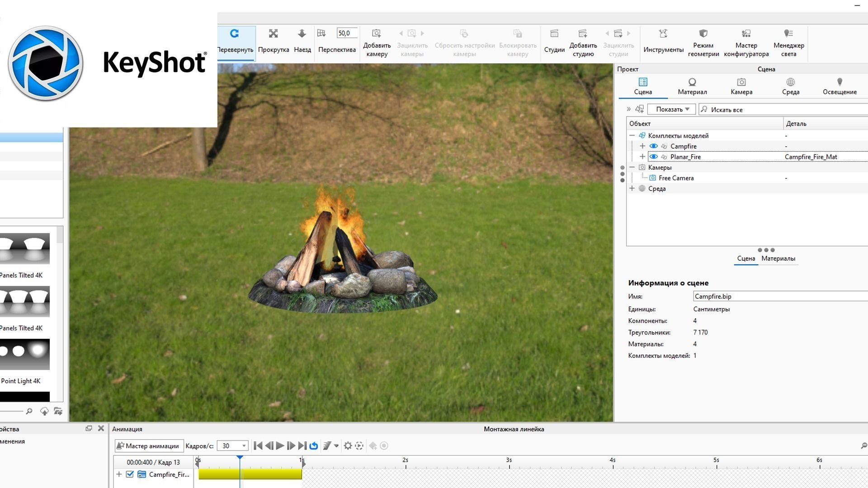
Task: Toggle visibility of the Campfire model
Action: pos(654,146)
